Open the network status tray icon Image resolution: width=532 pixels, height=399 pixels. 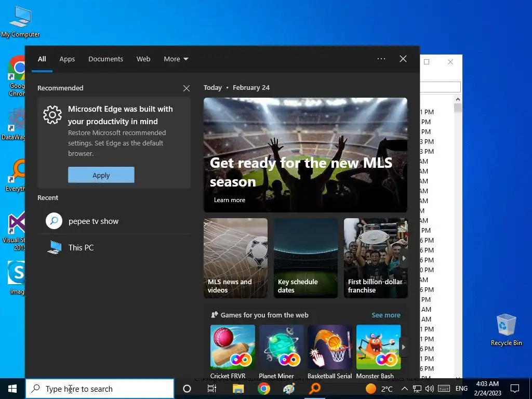click(x=417, y=389)
